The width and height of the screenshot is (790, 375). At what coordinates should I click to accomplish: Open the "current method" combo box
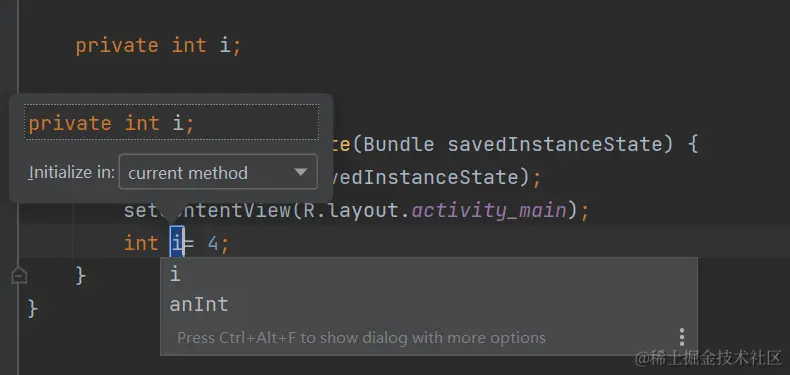218,172
